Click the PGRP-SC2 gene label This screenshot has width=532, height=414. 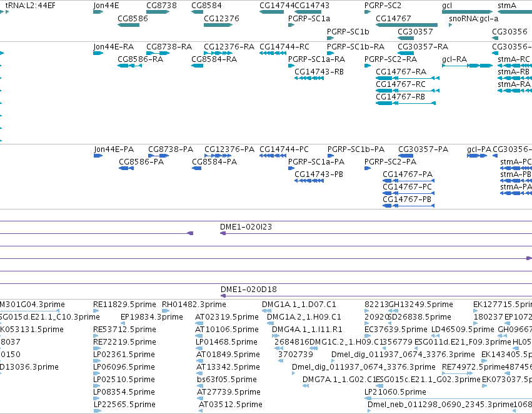click(x=383, y=6)
